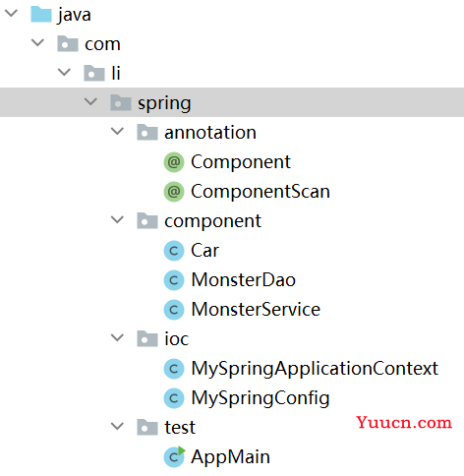Click the MonsterService class icon
The image size is (464, 476).
click(x=174, y=310)
